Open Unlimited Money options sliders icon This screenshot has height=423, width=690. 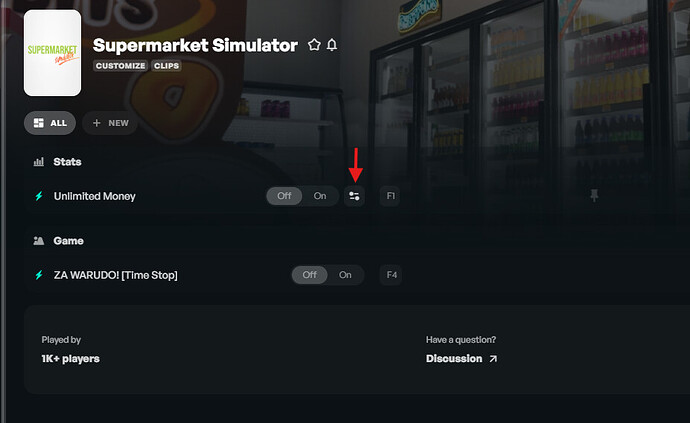click(x=354, y=196)
